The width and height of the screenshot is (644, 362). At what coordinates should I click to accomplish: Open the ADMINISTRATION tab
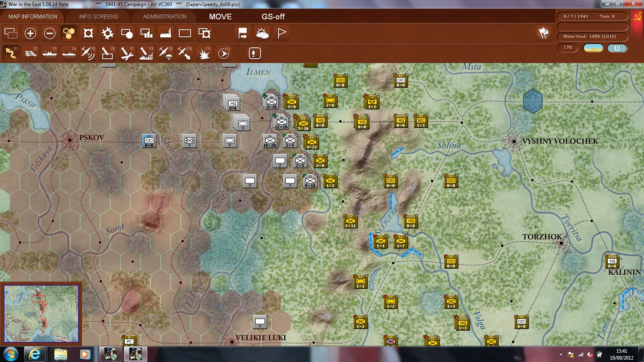pos(165,16)
